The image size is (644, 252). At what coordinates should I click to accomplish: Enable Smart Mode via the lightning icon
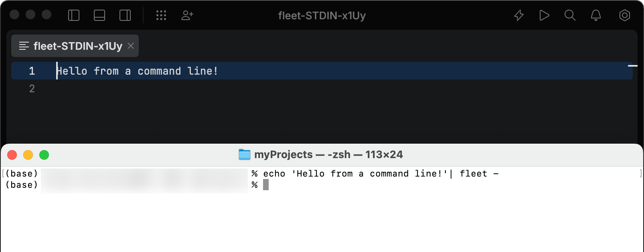point(518,16)
